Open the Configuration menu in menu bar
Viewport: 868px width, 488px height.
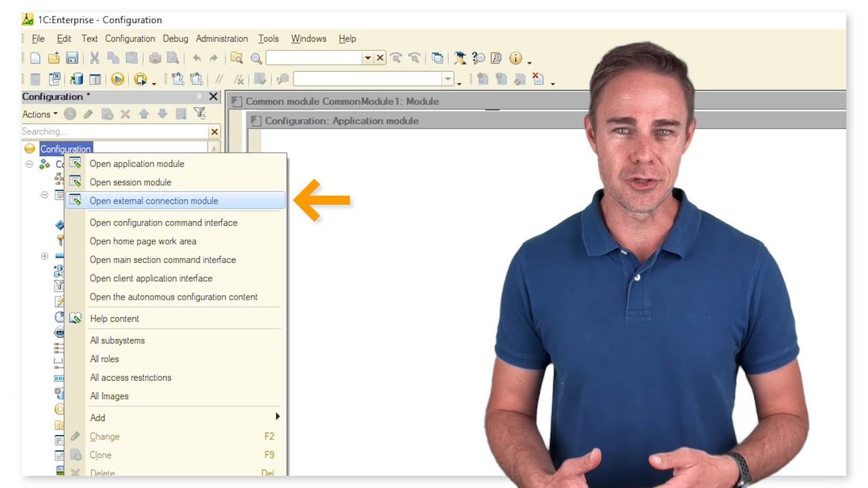click(x=130, y=39)
